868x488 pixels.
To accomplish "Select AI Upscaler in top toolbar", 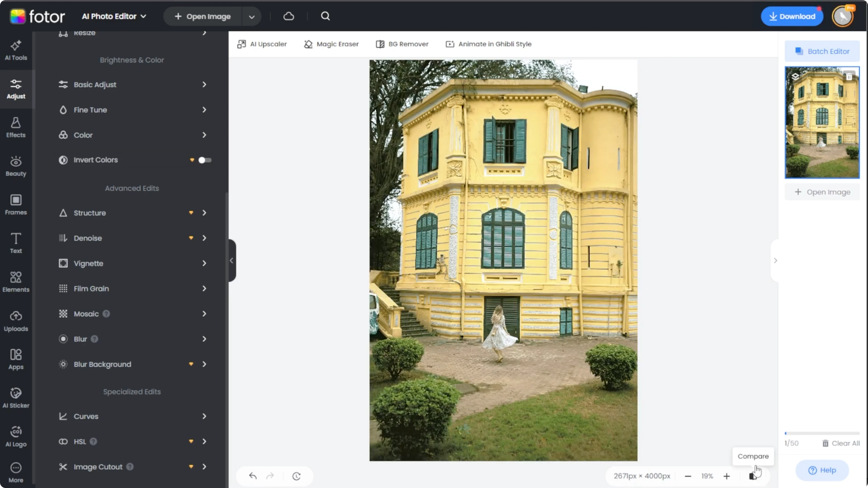I will point(262,44).
